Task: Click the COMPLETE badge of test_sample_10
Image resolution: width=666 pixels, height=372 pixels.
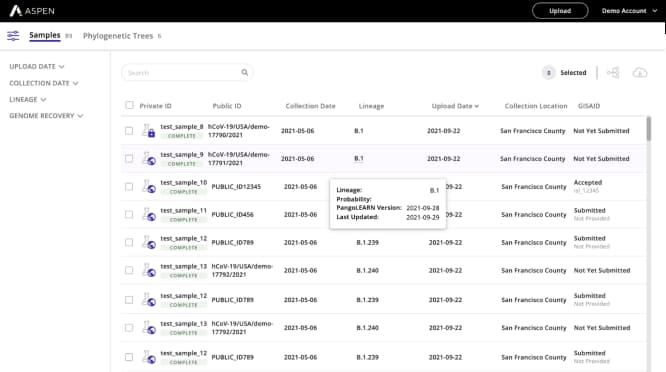Action: (x=183, y=192)
